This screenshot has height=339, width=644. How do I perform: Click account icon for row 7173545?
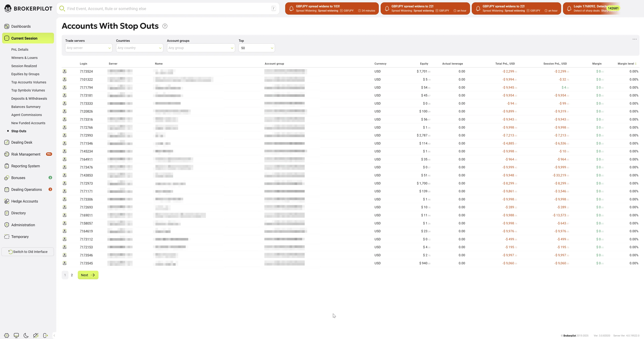[x=65, y=263]
